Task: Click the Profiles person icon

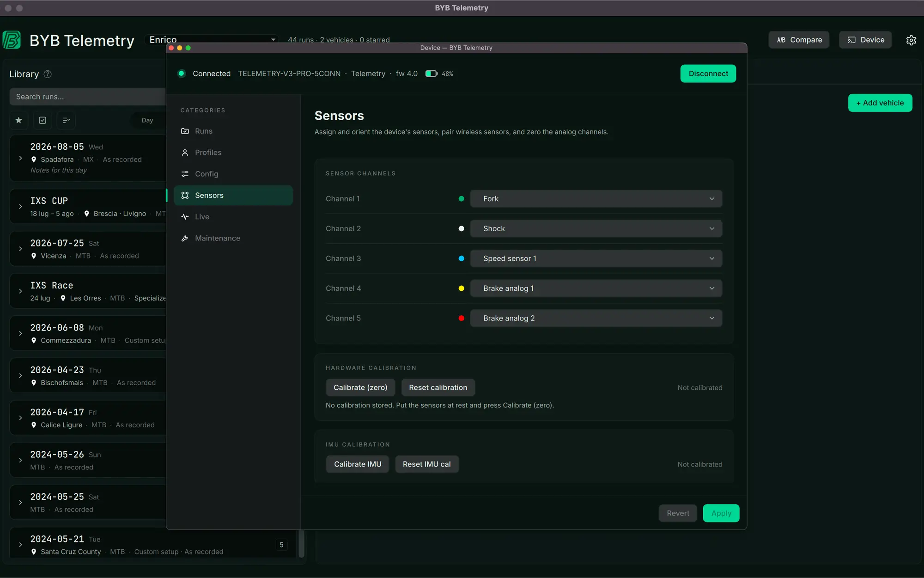Action: [x=185, y=153]
